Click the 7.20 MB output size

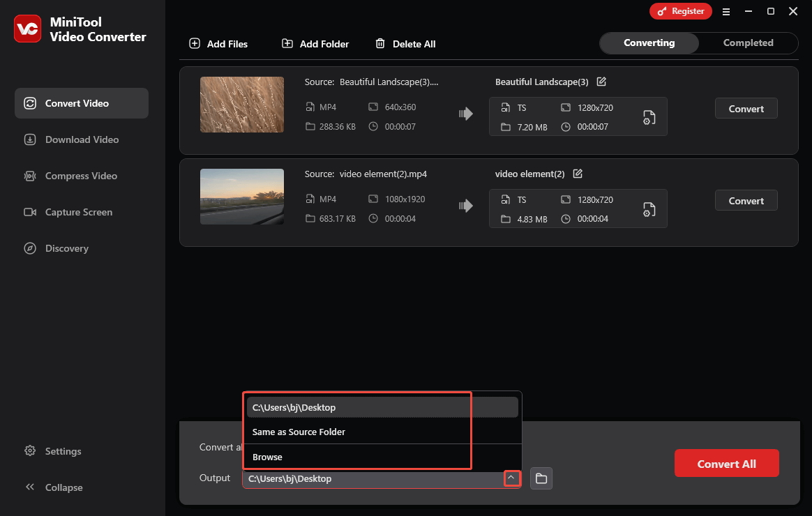click(532, 128)
